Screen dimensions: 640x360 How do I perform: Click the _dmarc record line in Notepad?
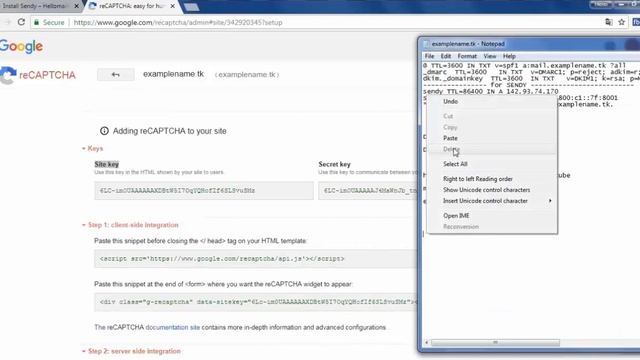(531, 72)
